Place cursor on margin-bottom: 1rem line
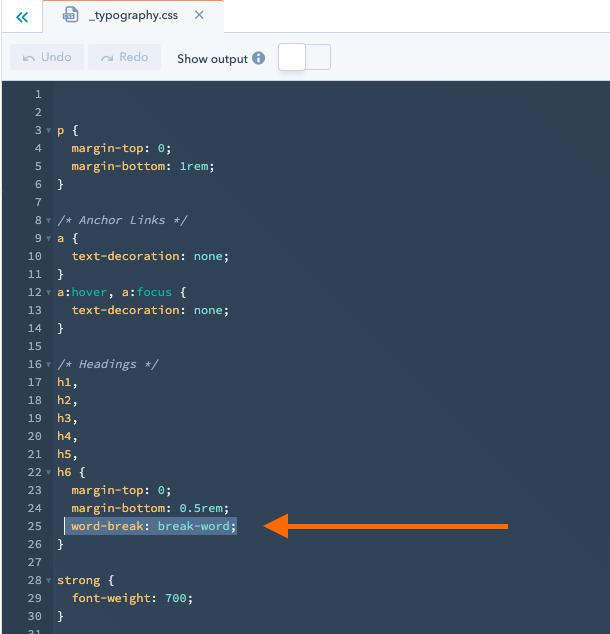 pyautogui.click(x=142, y=166)
